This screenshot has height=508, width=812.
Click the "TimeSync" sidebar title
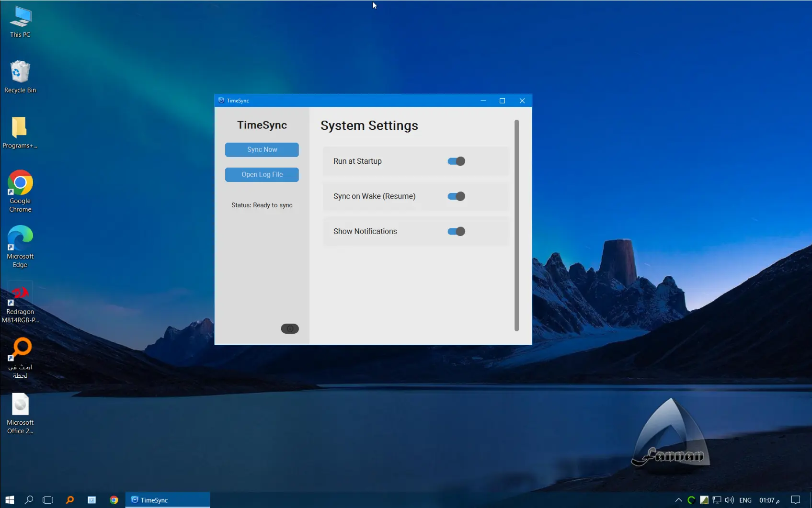click(262, 125)
